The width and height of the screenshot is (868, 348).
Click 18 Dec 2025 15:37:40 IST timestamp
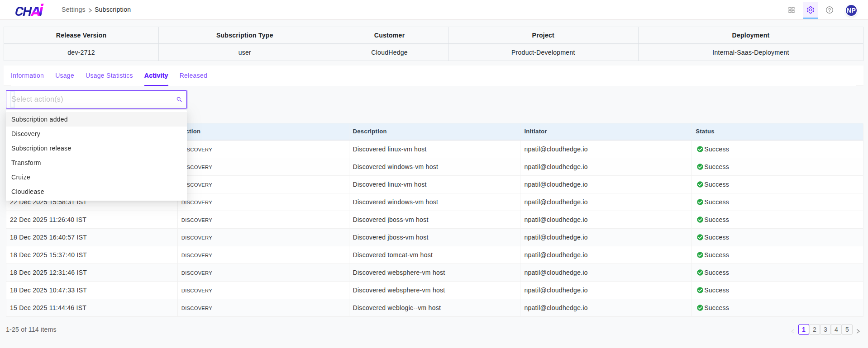[48, 255]
